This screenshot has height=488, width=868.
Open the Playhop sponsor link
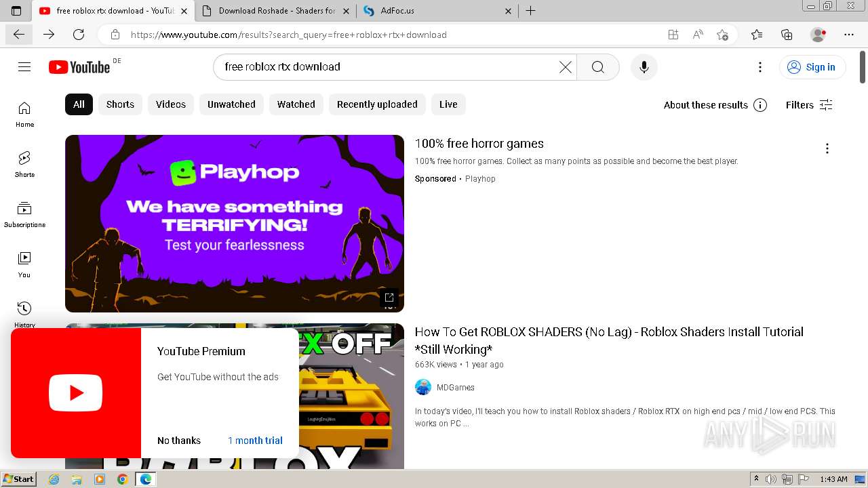coord(480,179)
